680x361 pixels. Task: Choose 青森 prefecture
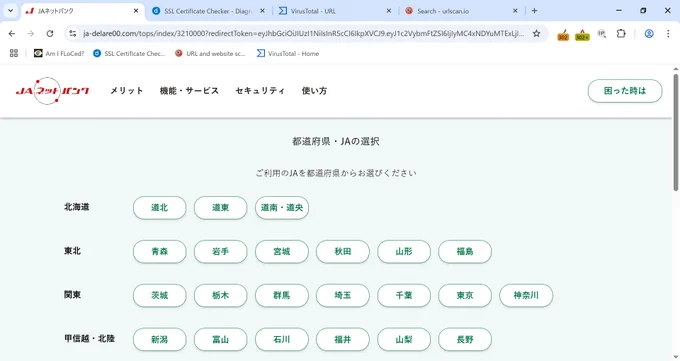tap(160, 252)
